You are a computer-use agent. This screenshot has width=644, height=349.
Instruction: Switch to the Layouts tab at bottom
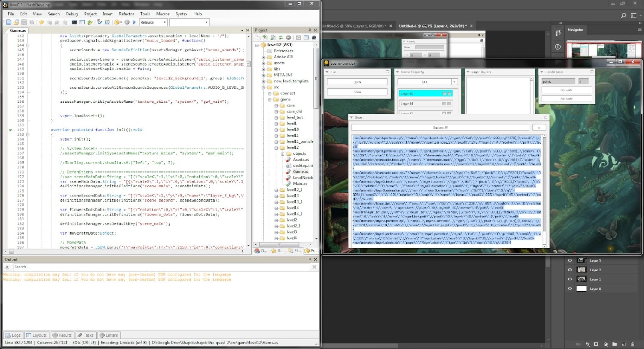(36, 335)
